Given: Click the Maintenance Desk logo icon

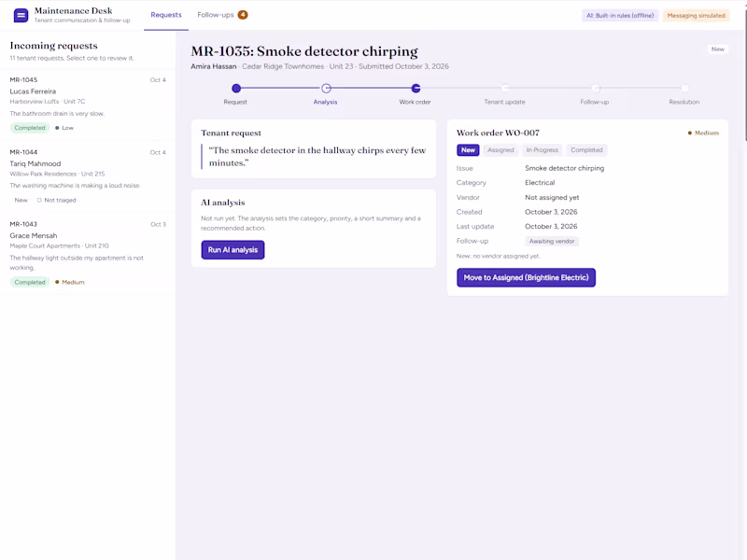Looking at the screenshot, I should (21, 15).
